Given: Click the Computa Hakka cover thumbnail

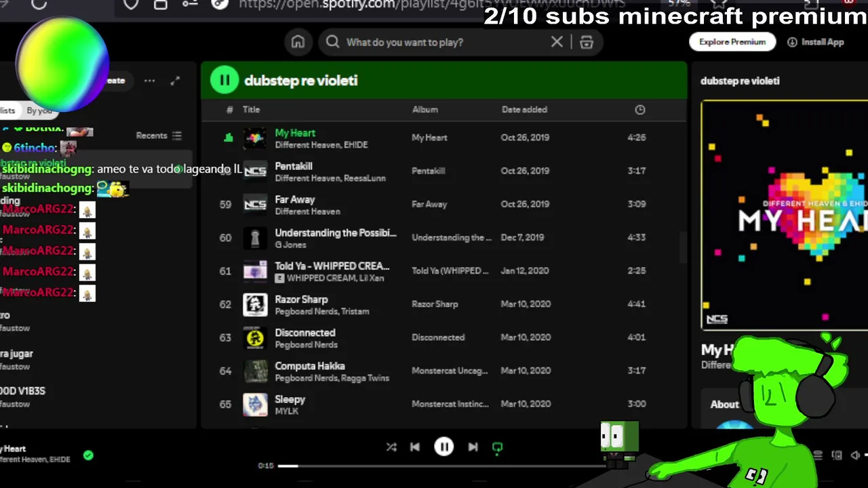Looking at the screenshot, I should click(255, 371).
